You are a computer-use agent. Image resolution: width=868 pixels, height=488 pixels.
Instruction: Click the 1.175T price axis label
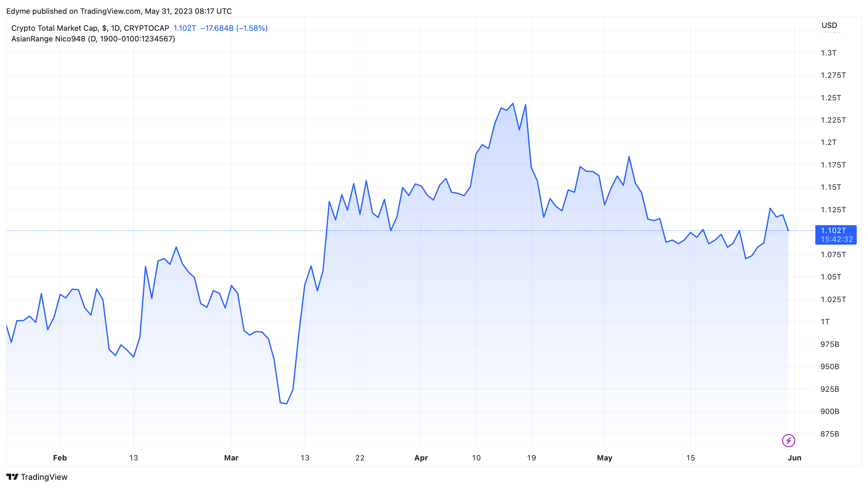[x=833, y=165]
